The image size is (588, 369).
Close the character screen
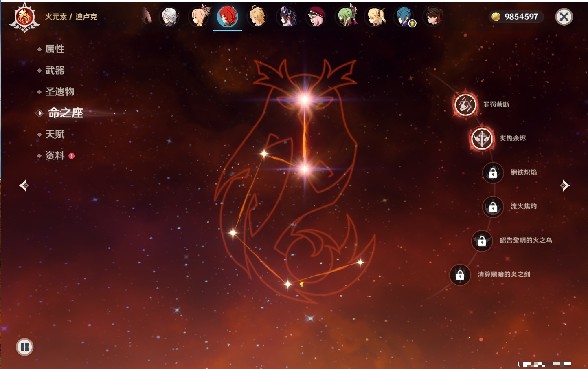[x=564, y=17]
